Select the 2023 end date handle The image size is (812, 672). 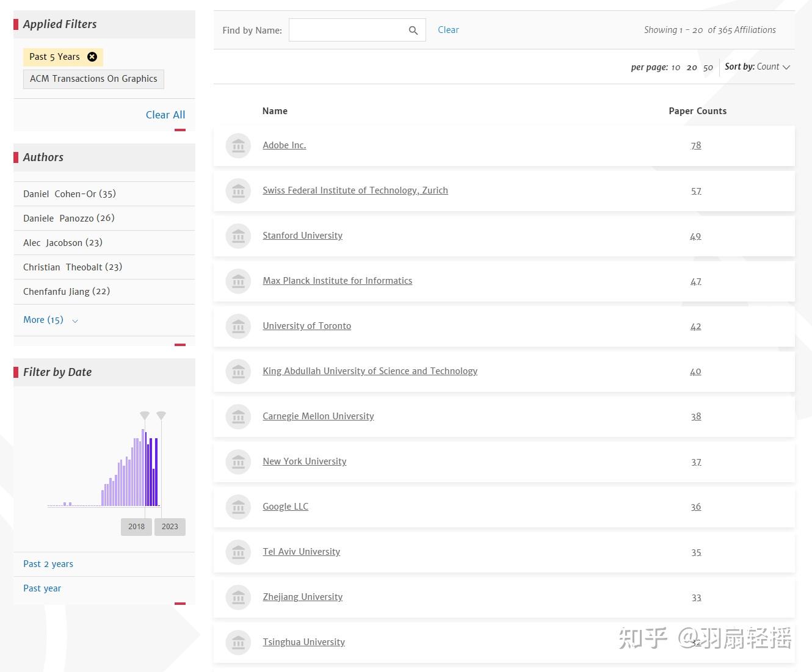(161, 415)
